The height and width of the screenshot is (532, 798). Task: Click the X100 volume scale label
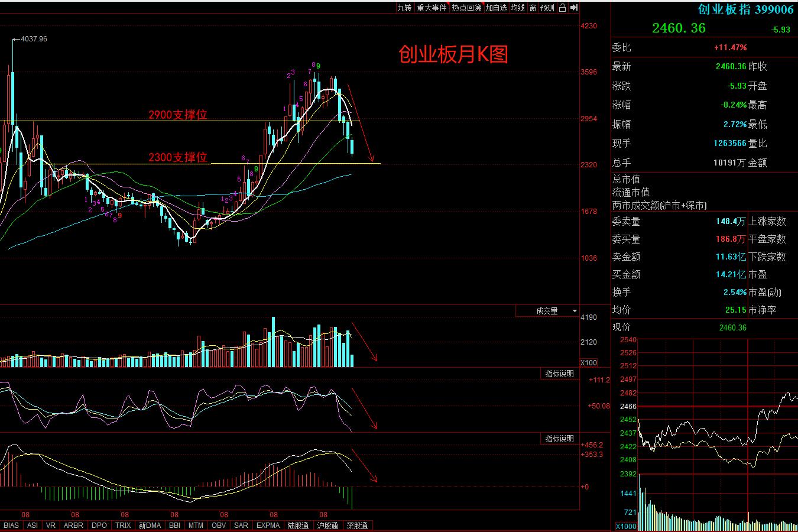(589, 363)
